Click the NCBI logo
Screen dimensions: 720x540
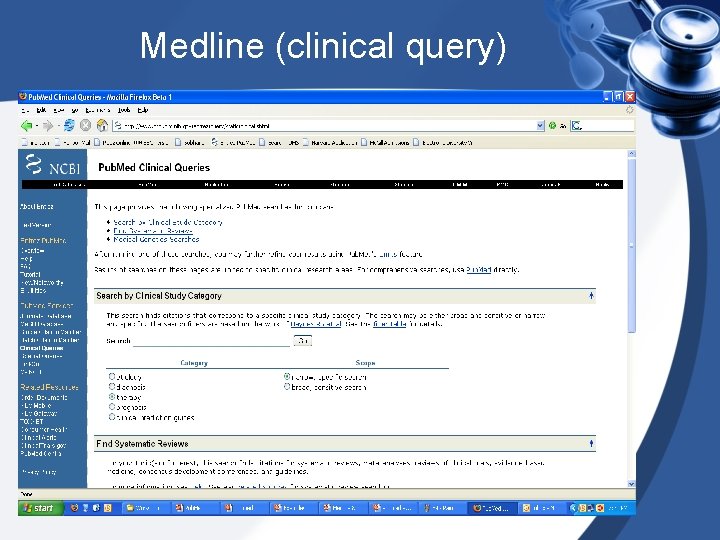pyautogui.click(x=52, y=165)
